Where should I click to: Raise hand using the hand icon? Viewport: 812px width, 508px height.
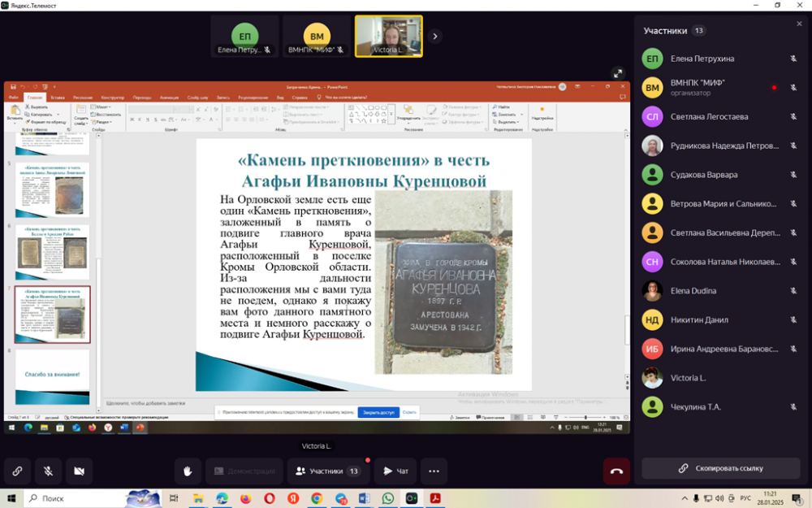tap(188, 471)
